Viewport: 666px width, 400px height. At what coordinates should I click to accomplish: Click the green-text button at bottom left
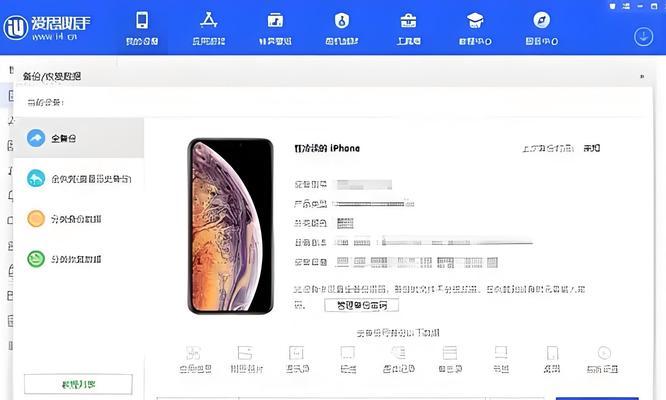(x=79, y=384)
